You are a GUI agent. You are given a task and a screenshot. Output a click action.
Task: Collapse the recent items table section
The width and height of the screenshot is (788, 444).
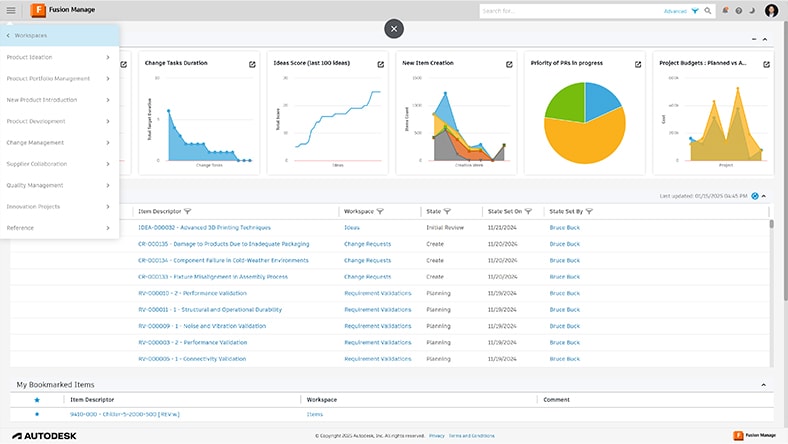point(764,196)
